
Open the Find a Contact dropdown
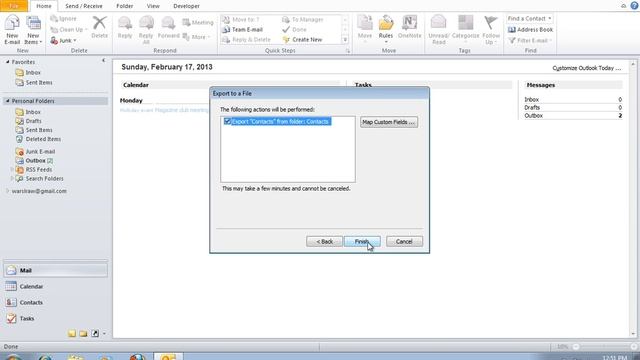550,18
